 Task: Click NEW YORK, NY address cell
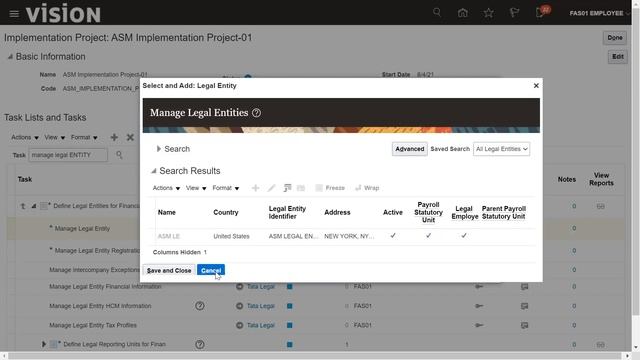tap(349, 236)
